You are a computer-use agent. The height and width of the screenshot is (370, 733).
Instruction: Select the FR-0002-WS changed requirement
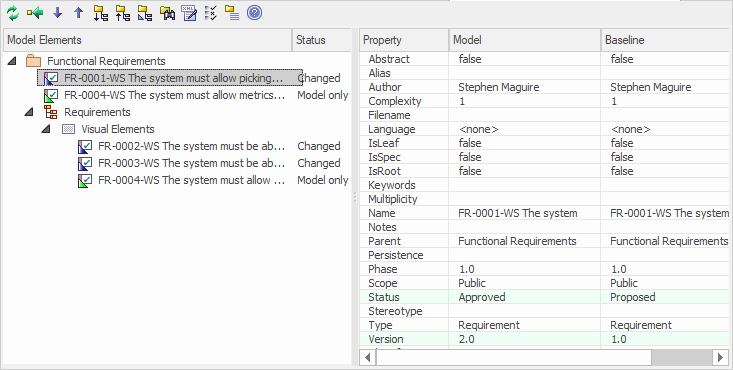pos(192,146)
